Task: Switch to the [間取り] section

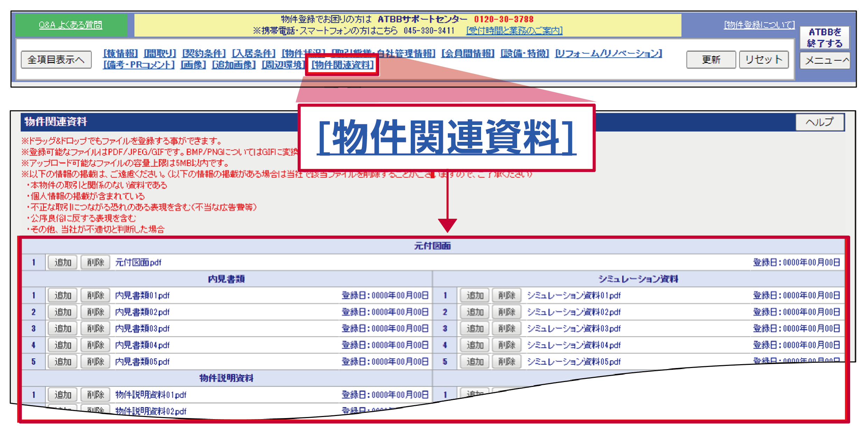Action: point(160,53)
